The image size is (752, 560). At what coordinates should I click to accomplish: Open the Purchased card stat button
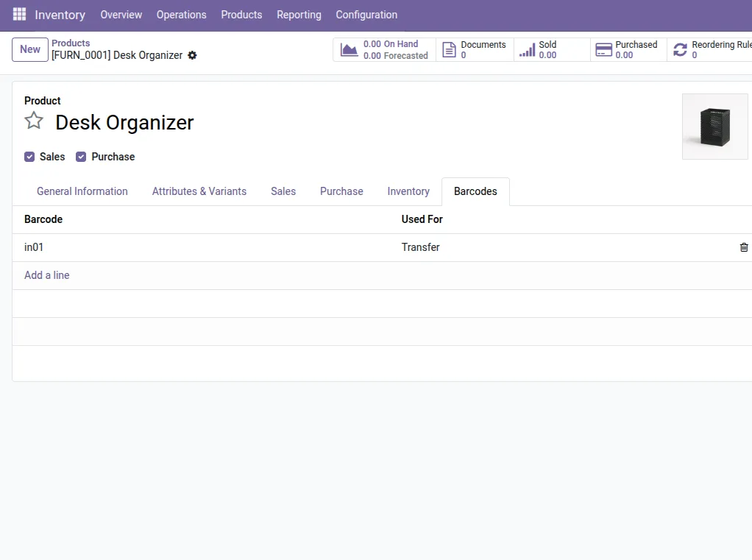click(x=628, y=50)
